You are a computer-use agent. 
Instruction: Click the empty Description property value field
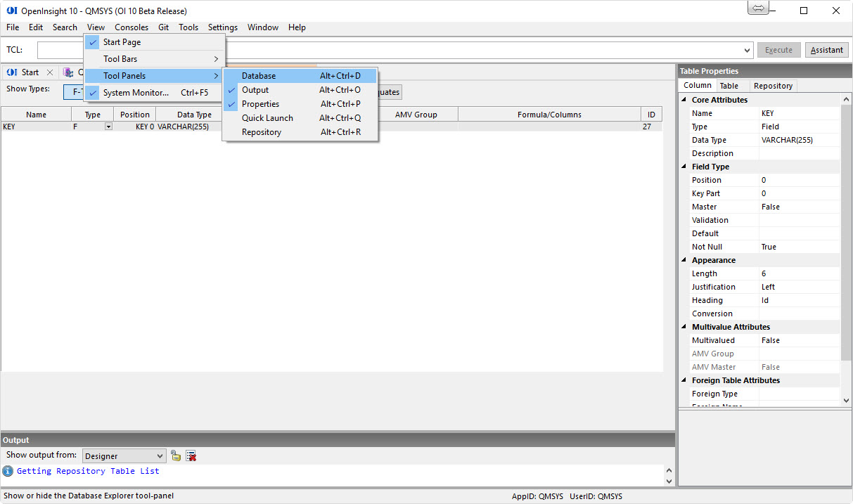(x=800, y=153)
